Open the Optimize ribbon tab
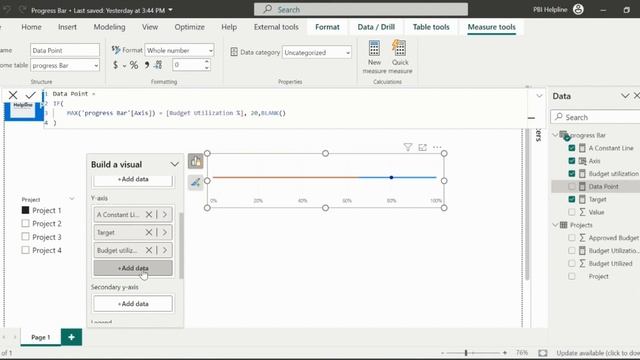 pyautogui.click(x=189, y=27)
